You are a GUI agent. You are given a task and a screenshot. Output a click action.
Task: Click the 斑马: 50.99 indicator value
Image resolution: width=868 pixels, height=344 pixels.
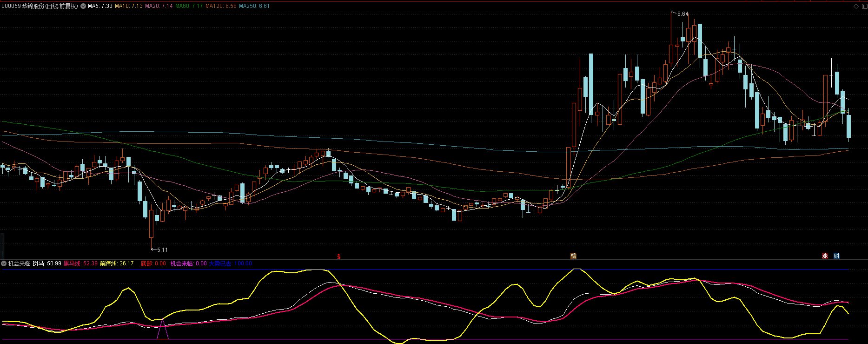click(x=47, y=263)
